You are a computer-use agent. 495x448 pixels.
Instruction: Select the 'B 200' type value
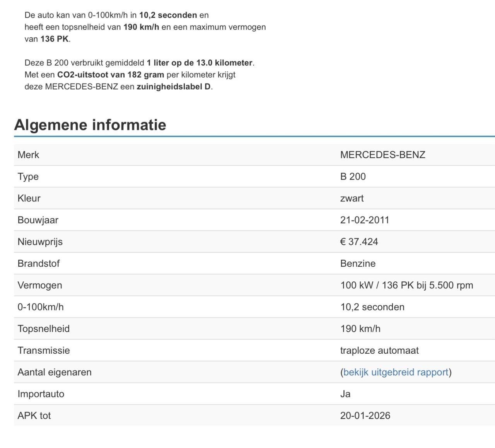tap(353, 177)
